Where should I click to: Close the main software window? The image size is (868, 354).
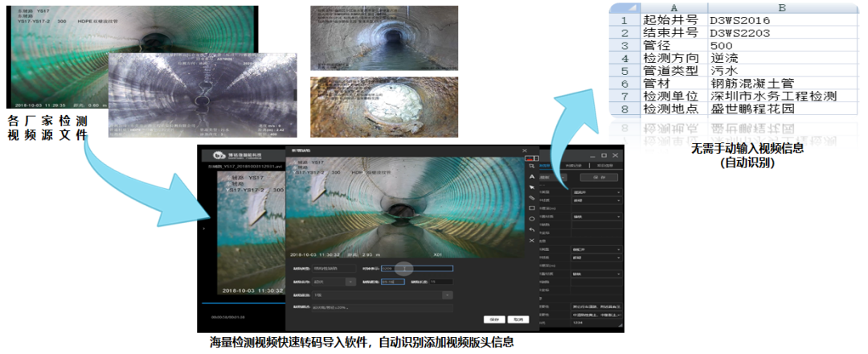tap(615, 155)
